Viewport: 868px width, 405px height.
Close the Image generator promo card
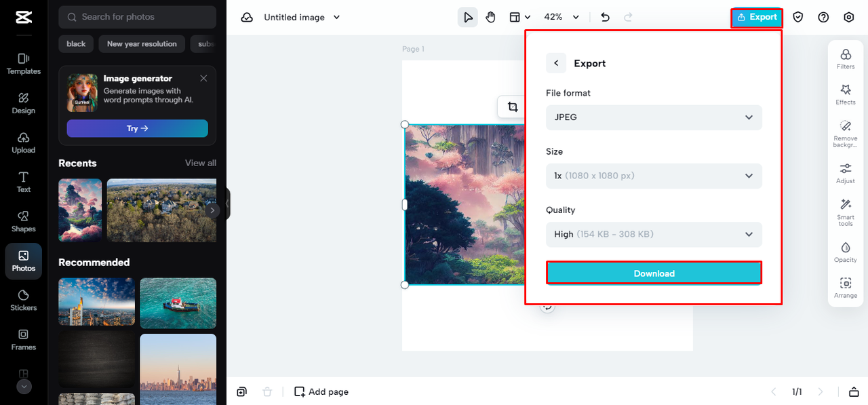pyautogui.click(x=203, y=79)
